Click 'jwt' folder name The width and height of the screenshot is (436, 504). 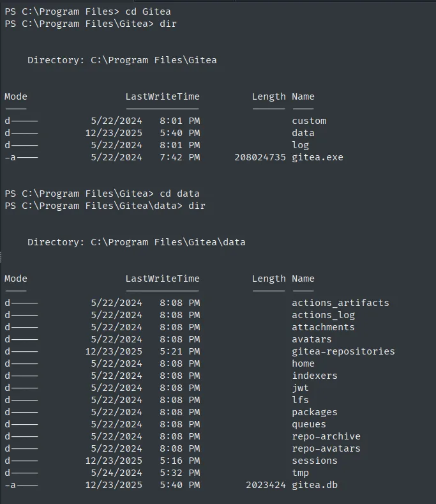[300, 388]
